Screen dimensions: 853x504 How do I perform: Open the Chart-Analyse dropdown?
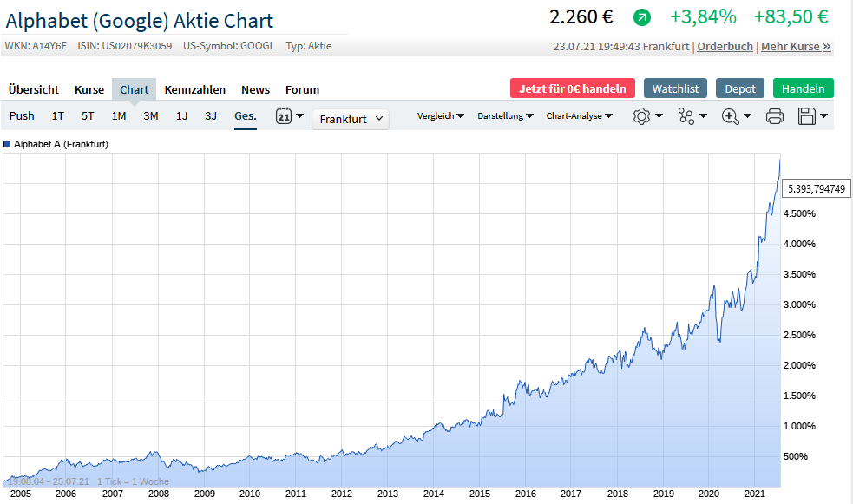[x=579, y=115]
